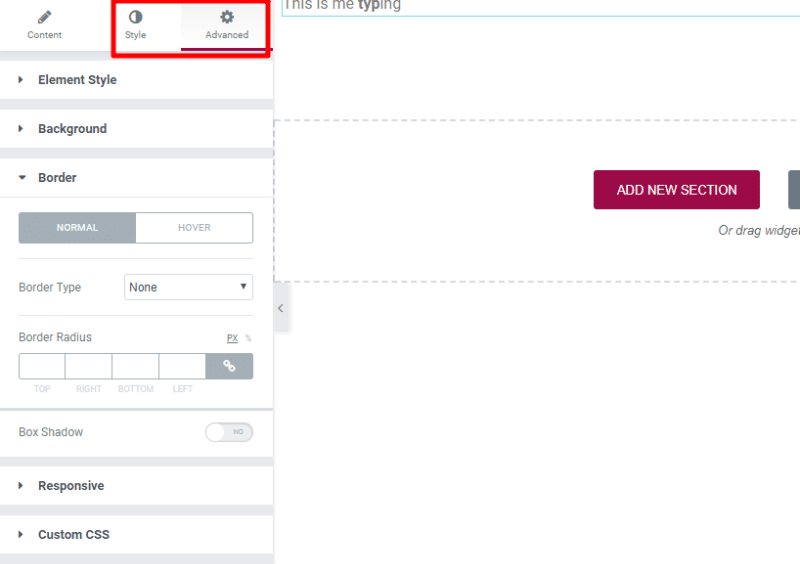Click the Content pencil icon
The width and height of the screenshot is (800, 564).
(44, 17)
